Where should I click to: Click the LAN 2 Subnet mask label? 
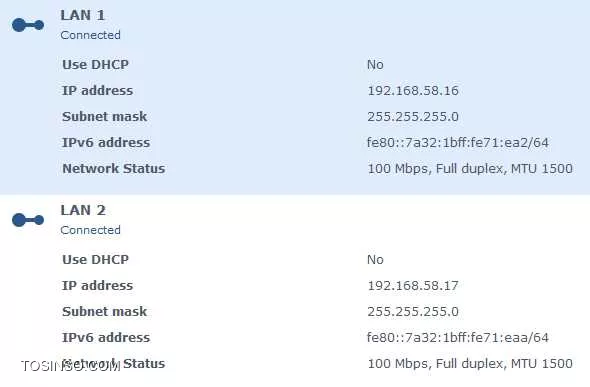[x=105, y=311]
